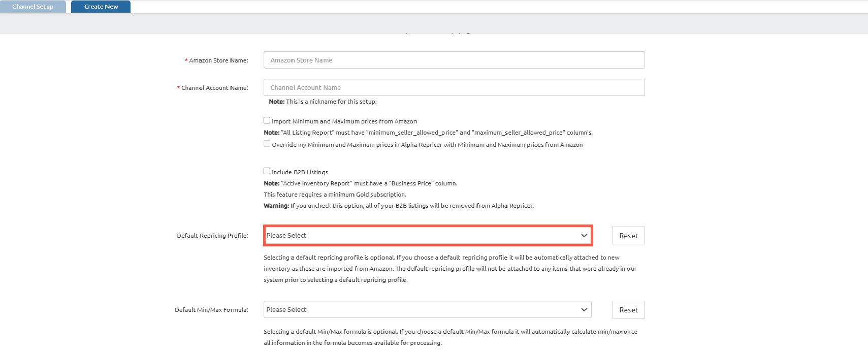This screenshot has height=351, width=868.
Task: Click the "Default Min/Max Formula:" label
Action: (211, 310)
